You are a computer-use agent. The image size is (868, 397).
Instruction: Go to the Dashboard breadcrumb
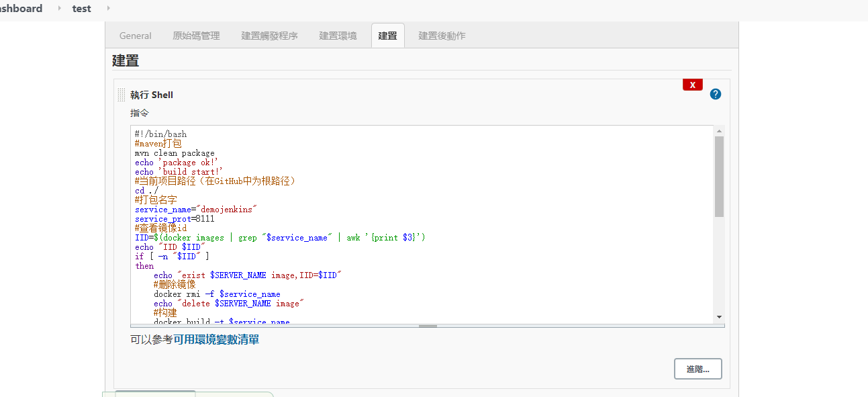(21, 9)
